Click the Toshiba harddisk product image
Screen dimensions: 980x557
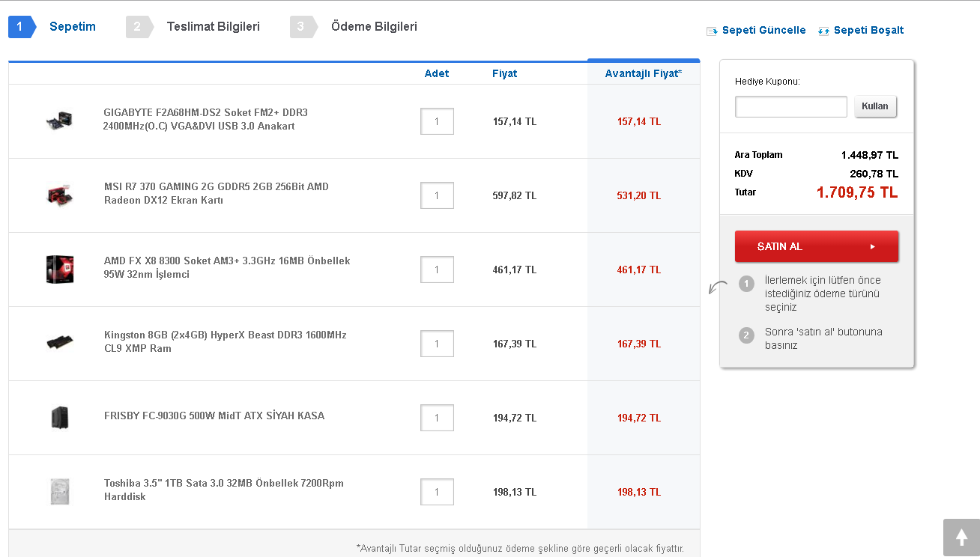click(59, 491)
